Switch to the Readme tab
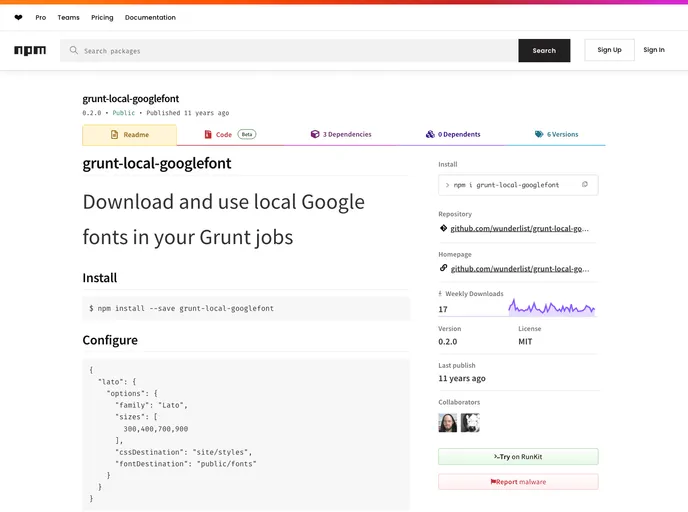 pos(129,135)
